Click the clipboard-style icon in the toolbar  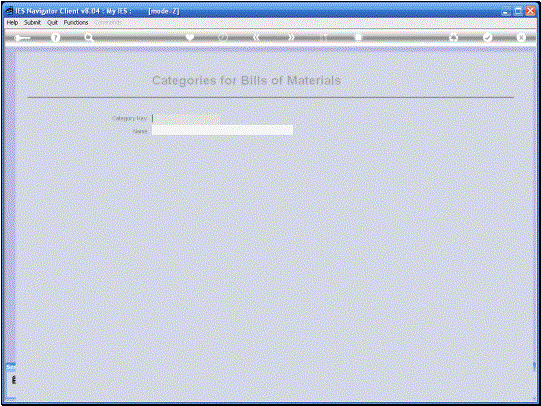(x=358, y=37)
